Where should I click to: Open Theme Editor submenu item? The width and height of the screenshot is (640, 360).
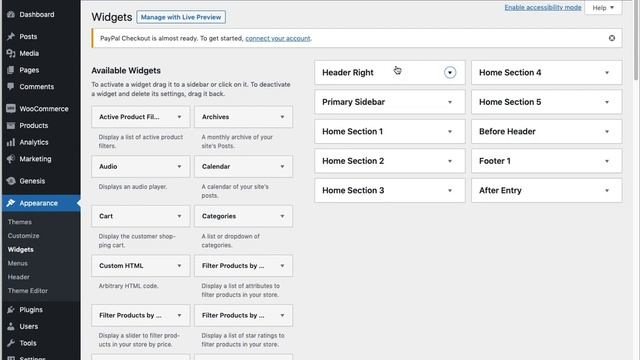point(28,291)
